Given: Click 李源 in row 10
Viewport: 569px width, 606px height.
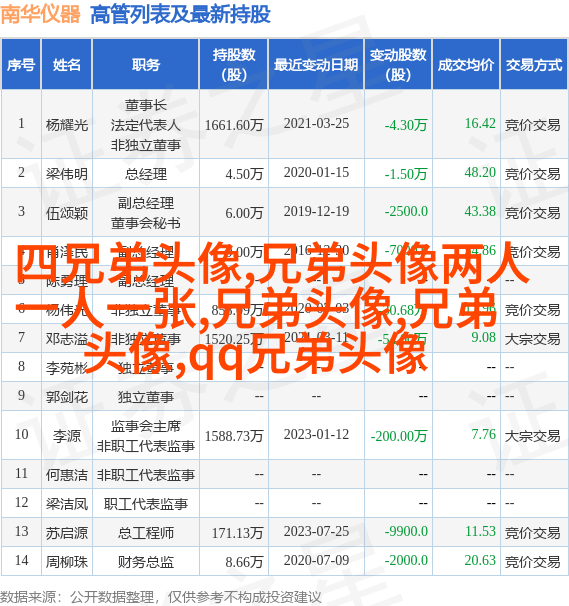Looking at the screenshot, I should click(67, 436).
